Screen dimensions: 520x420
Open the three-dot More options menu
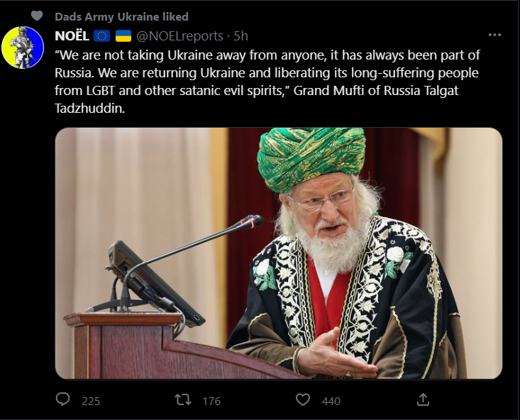494,35
